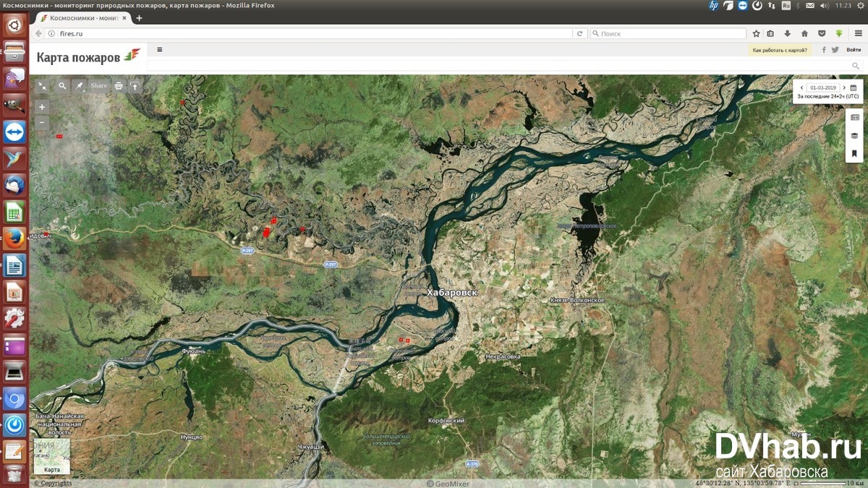Click the GeoMixer logo link
Viewport: 868px width, 488px height.
pos(448,484)
